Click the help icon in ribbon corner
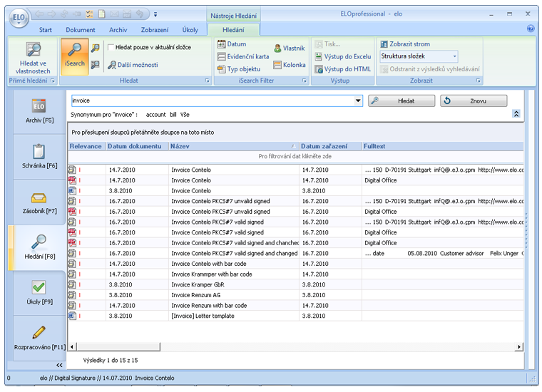Image resolution: width=542 pixels, height=392 pixels. [531, 29]
